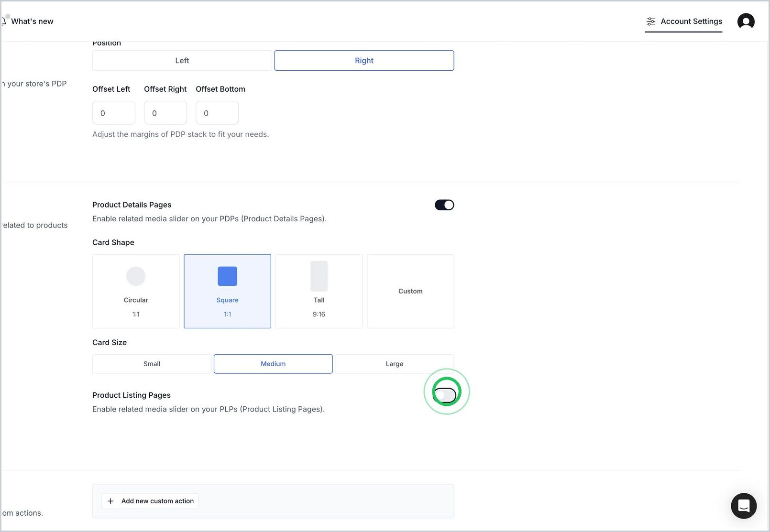Click the Product Details Pages heading
This screenshot has width=770, height=532.
point(132,205)
